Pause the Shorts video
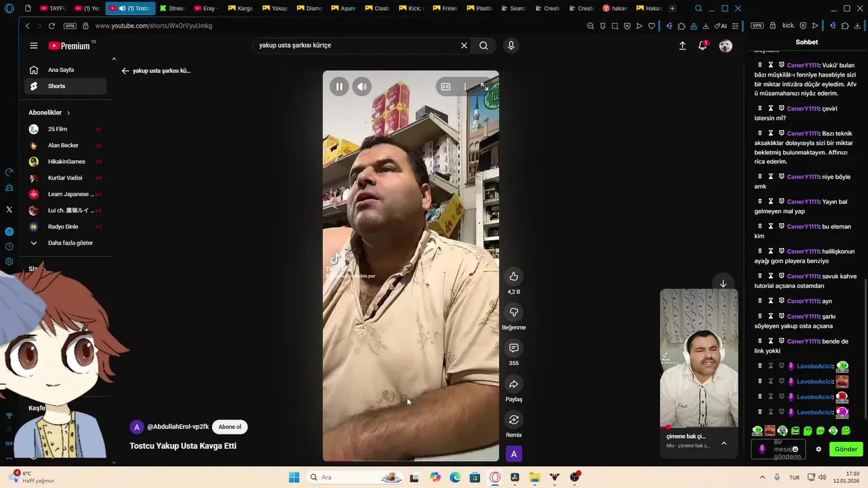 tap(339, 87)
